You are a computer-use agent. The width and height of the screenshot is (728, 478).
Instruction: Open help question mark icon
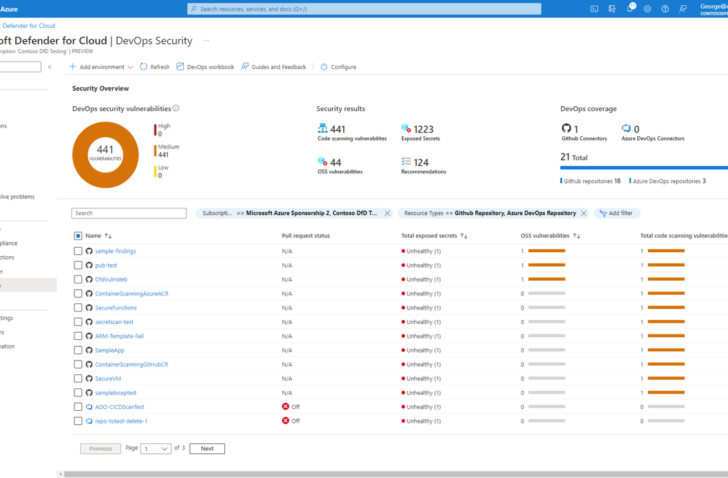pyautogui.click(x=665, y=9)
